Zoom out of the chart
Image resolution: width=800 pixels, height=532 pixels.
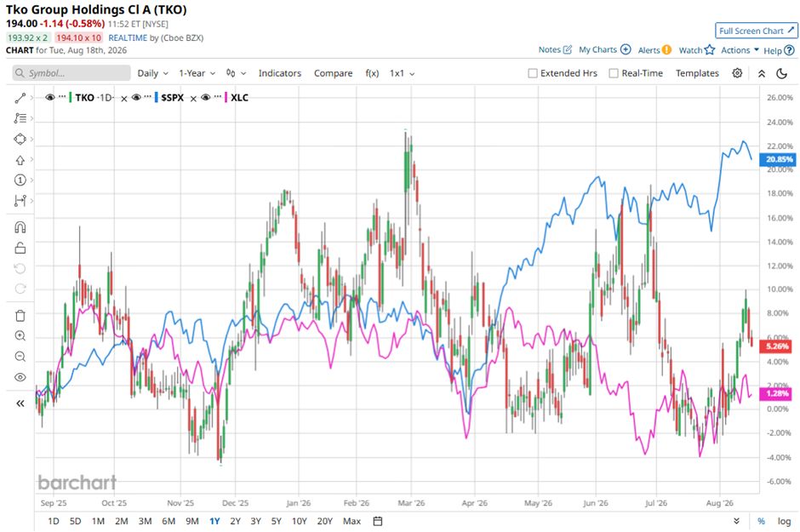(20, 357)
